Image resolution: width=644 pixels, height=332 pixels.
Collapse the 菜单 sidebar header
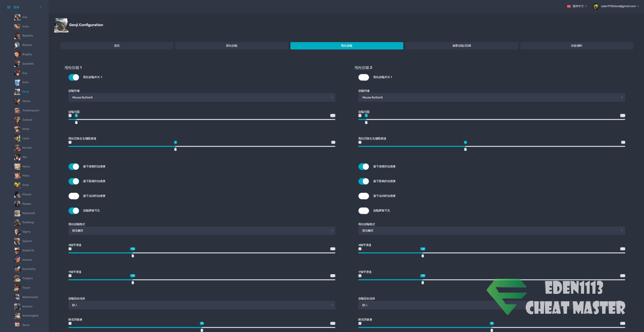24,7
